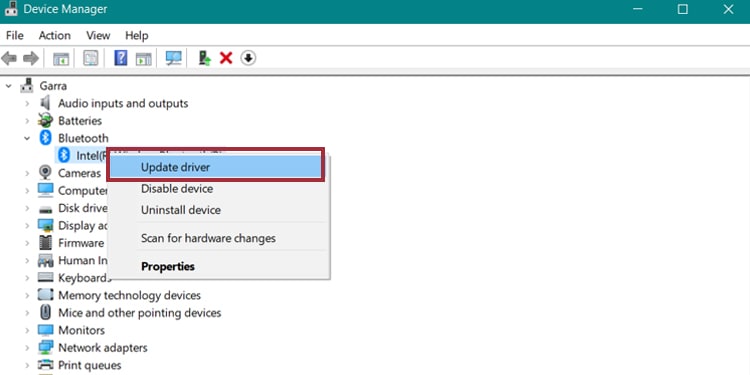Select the Network adapters label
This screenshot has height=375, width=750.
tap(103, 348)
